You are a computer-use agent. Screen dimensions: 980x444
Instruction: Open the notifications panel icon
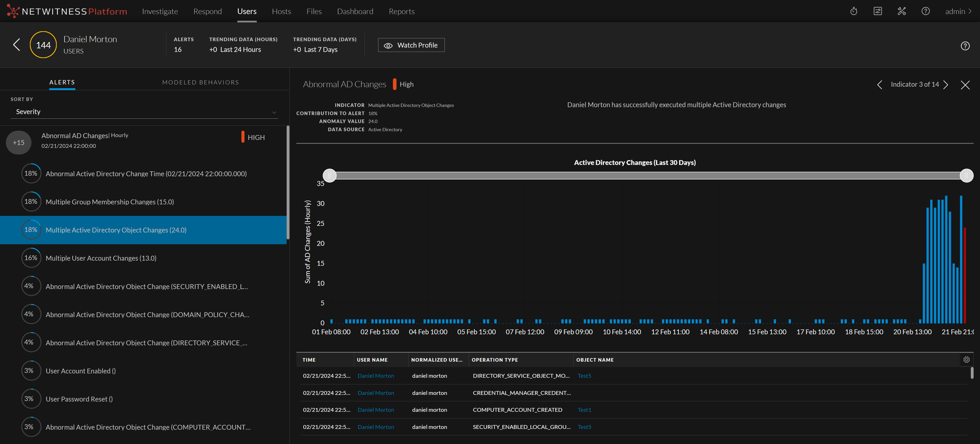pyautogui.click(x=878, y=11)
